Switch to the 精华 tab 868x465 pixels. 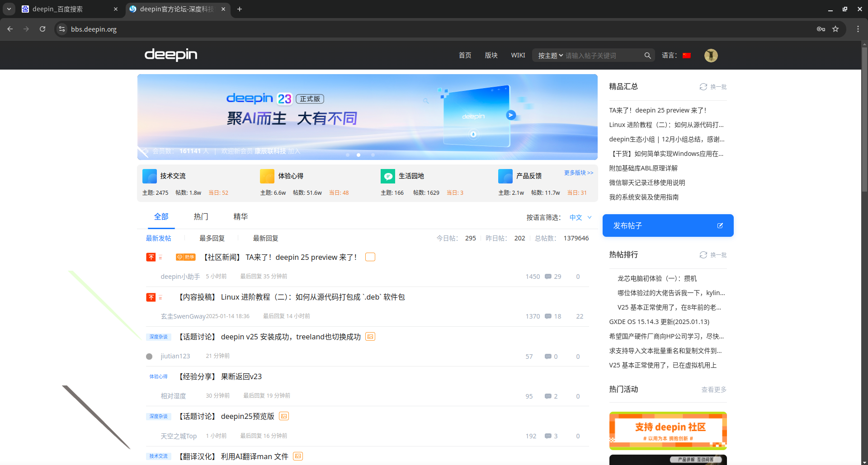click(x=241, y=217)
